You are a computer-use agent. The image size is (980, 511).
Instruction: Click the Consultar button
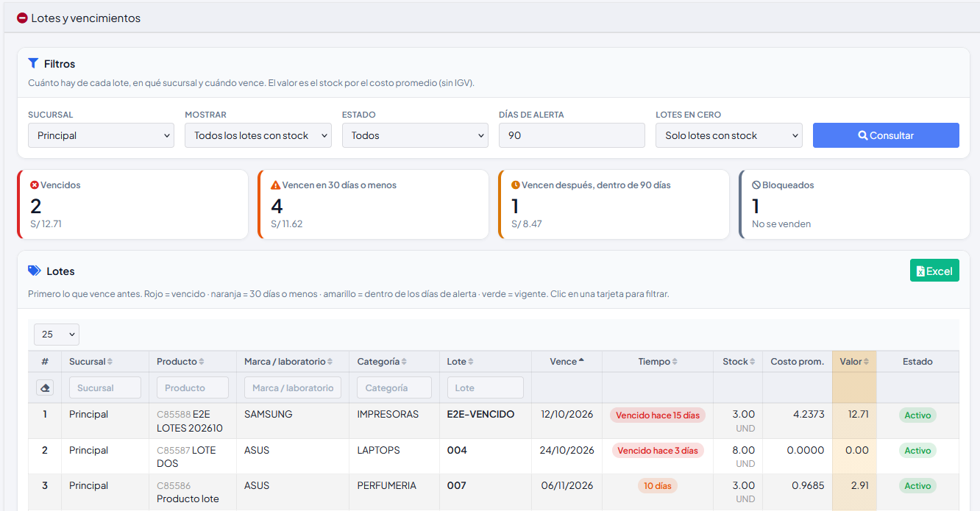click(x=886, y=135)
